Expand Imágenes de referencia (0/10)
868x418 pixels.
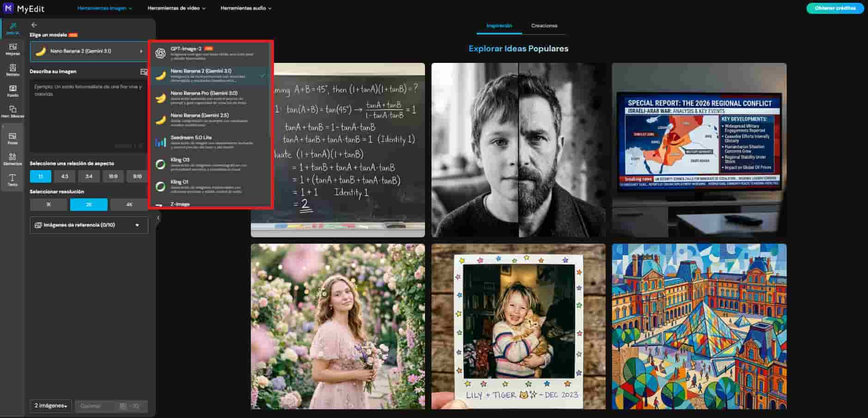point(89,225)
